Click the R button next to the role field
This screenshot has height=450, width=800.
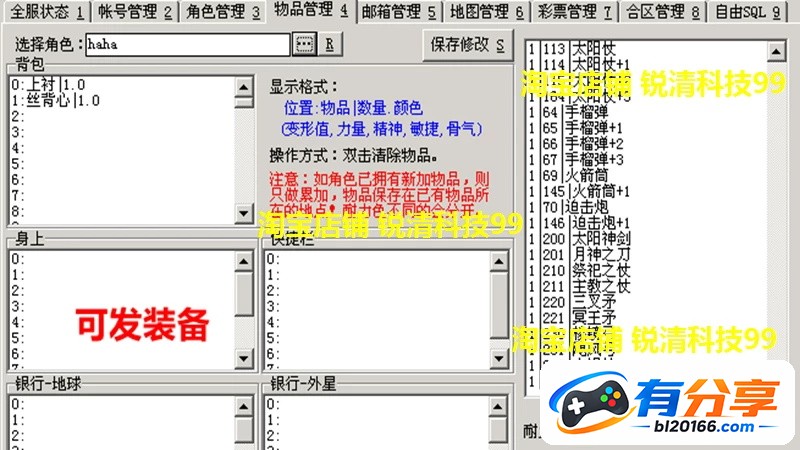pos(330,44)
